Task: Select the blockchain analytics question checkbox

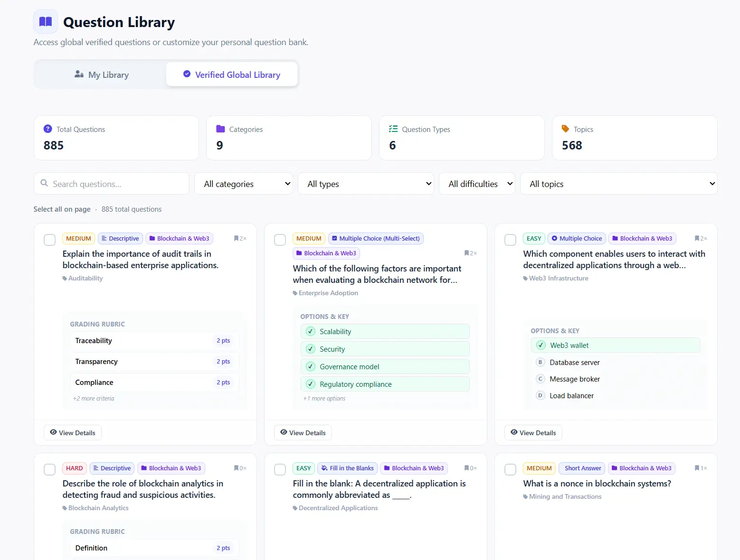Action: (49, 469)
